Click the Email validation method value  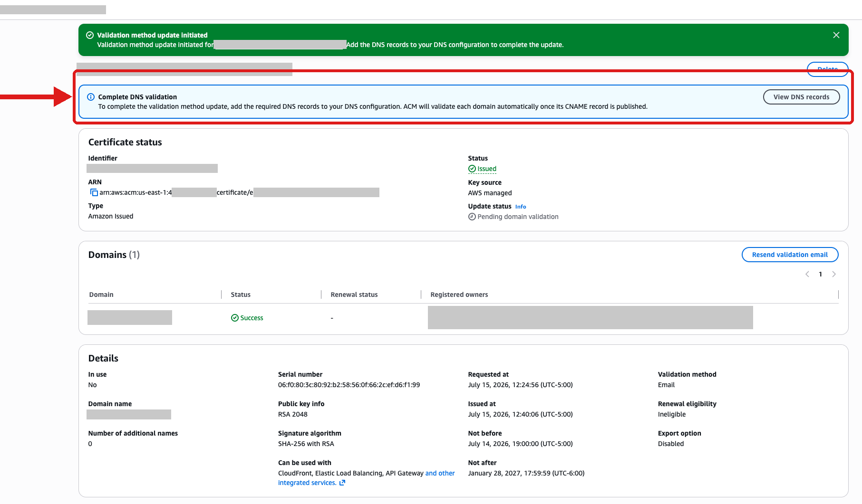click(666, 385)
